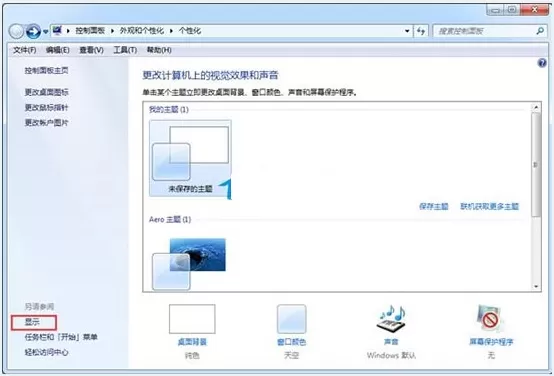Click the Forward navigation arrow button
This screenshot has height=376, width=554.
[33, 31]
